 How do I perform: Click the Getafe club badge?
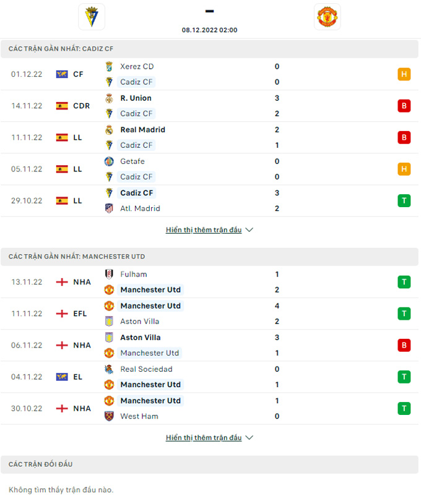point(109,161)
